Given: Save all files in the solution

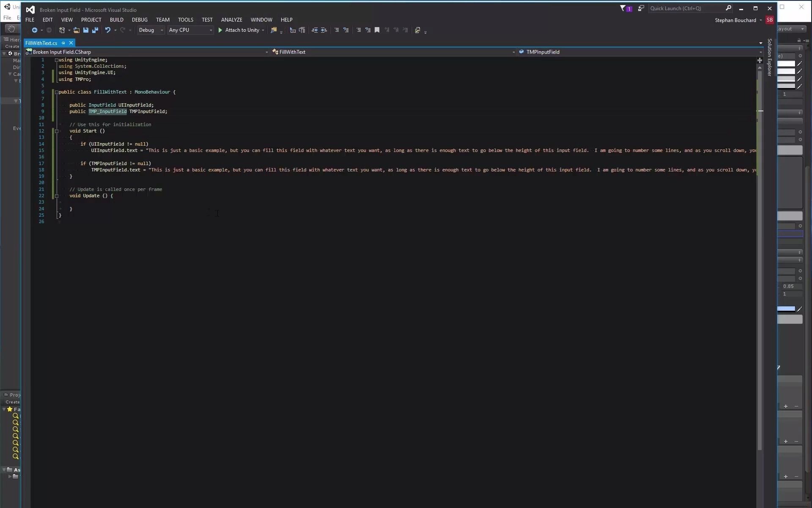Looking at the screenshot, I should pyautogui.click(x=95, y=30).
